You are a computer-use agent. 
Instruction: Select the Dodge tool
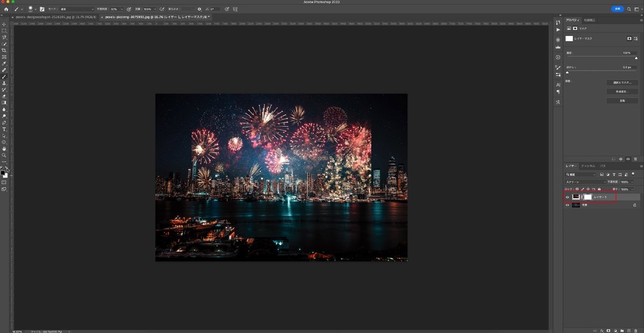(x=4, y=116)
